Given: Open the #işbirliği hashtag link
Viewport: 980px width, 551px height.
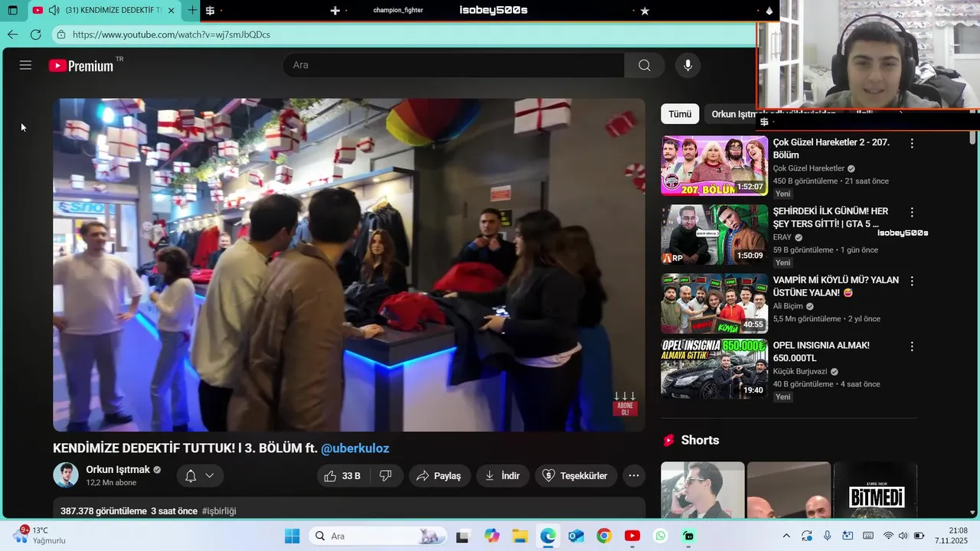Looking at the screenshot, I should click(219, 511).
